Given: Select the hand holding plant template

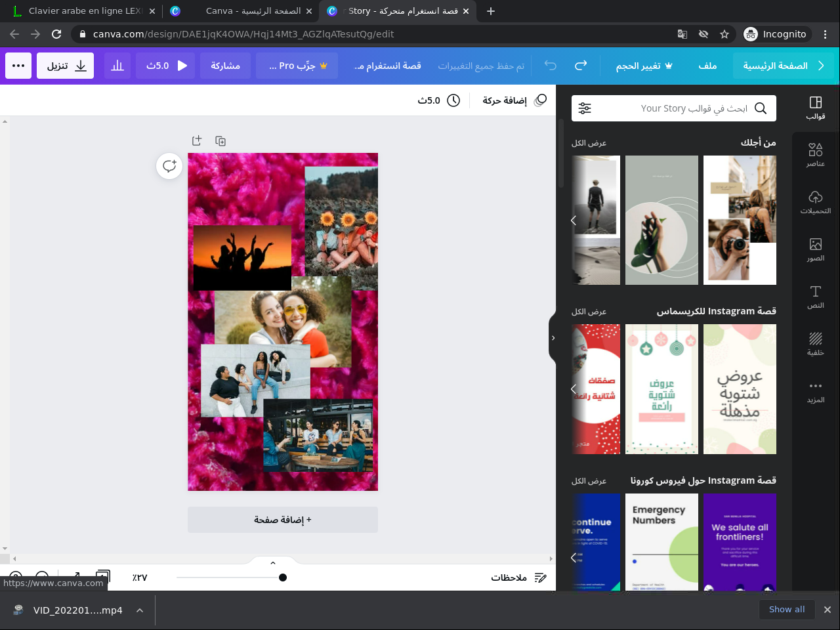Looking at the screenshot, I should pyautogui.click(x=661, y=220).
